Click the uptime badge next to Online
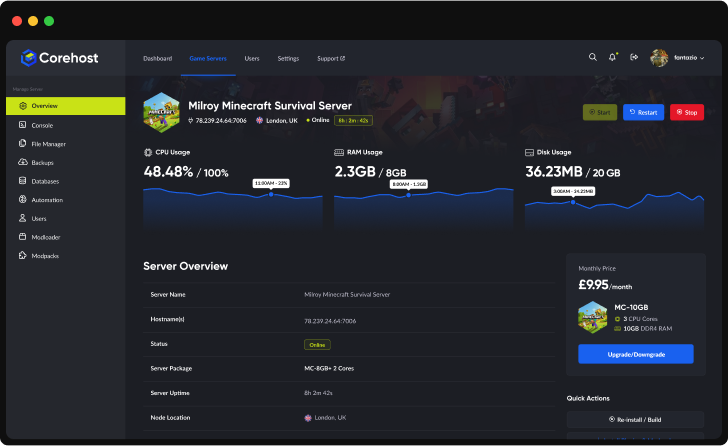728x446 pixels. (x=353, y=121)
